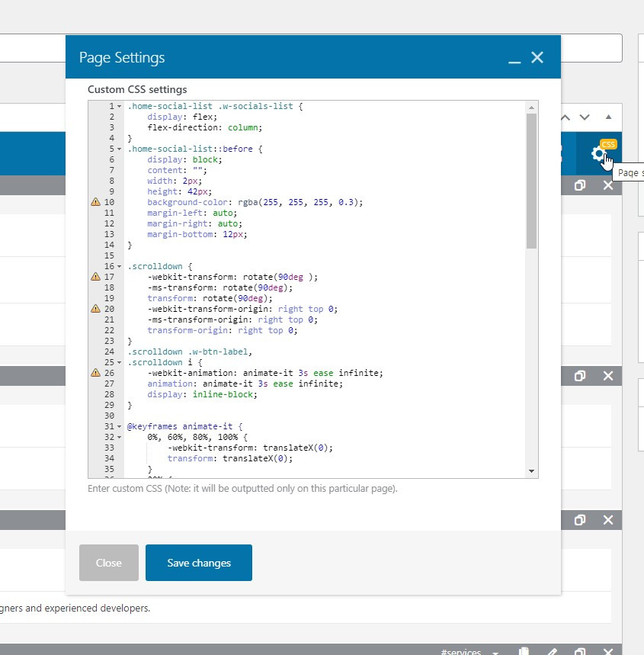
Task: Click the '-webkit-animation: animate-it' line
Action: pyautogui.click(x=265, y=373)
